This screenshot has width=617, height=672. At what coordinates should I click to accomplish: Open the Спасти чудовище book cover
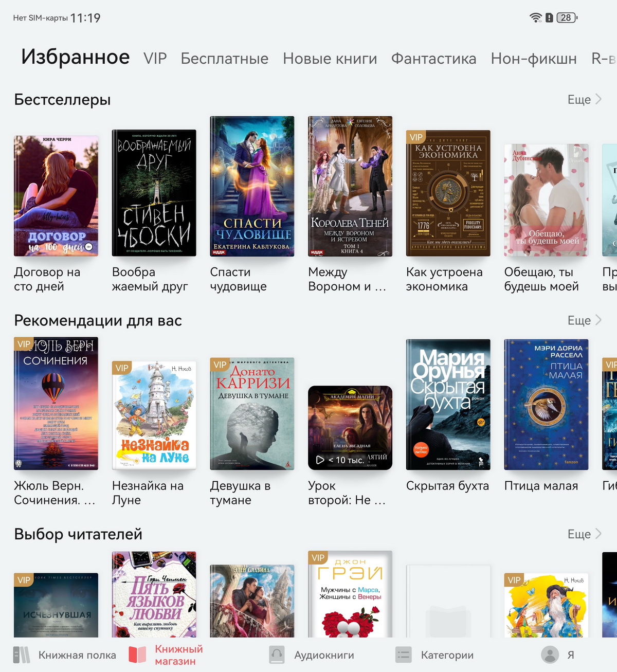tap(252, 186)
